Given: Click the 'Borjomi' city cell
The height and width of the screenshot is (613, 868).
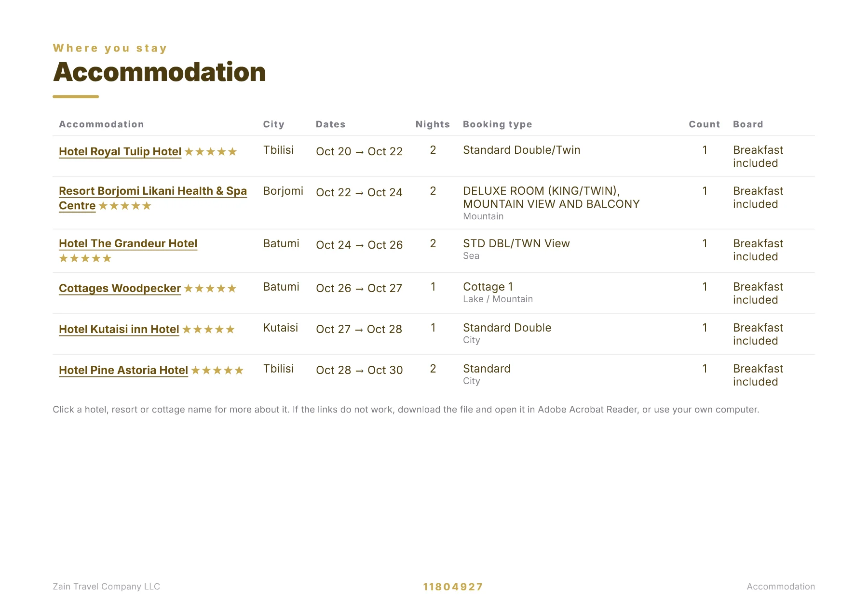Looking at the screenshot, I should pos(284,191).
